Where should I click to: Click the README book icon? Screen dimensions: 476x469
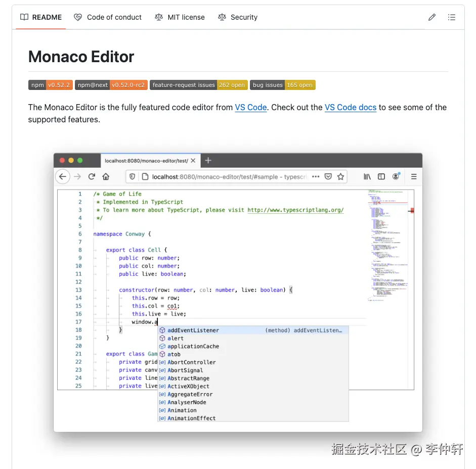tap(24, 17)
